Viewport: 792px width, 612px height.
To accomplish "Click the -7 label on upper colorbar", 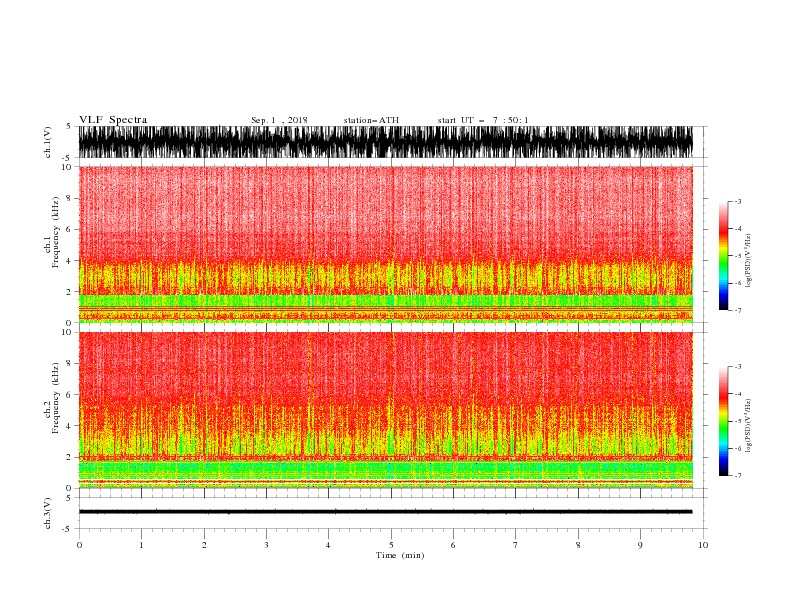I will [x=737, y=310].
